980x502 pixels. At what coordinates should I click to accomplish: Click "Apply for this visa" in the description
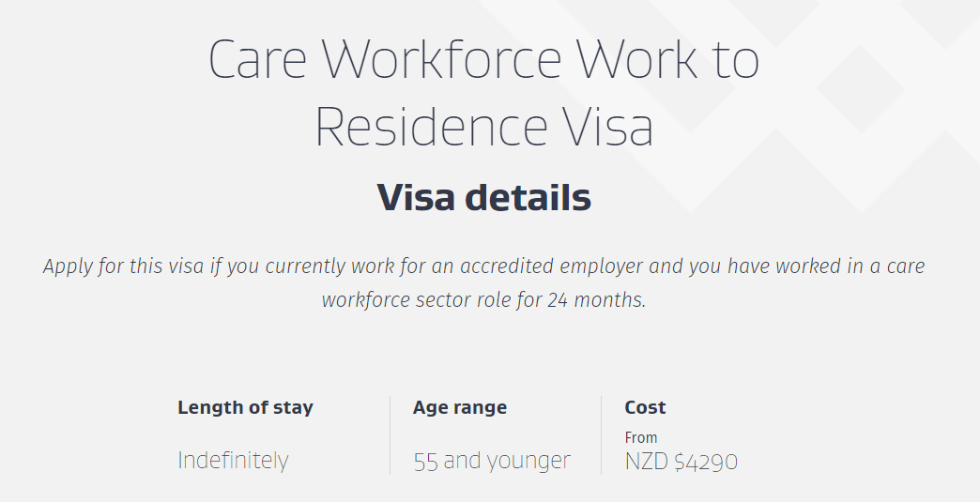[114, 266]
